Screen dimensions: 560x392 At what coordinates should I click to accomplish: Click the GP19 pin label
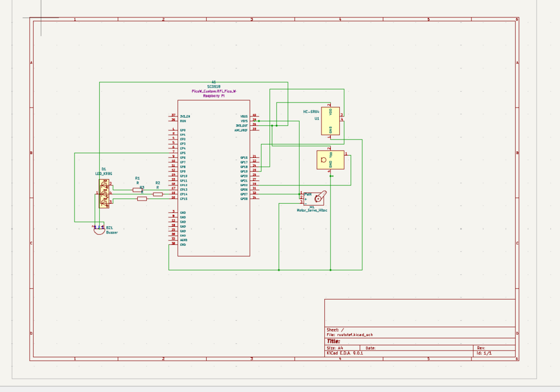pyautogui.click(x=244, y=172)
